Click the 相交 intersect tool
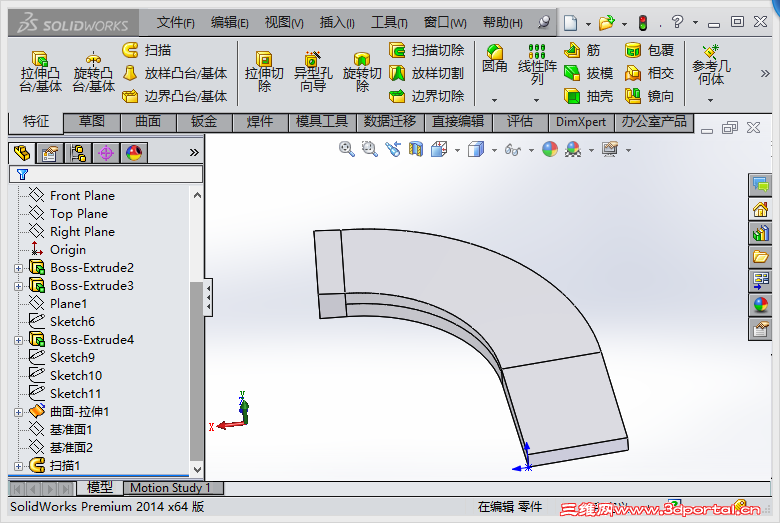 point(649,73)
